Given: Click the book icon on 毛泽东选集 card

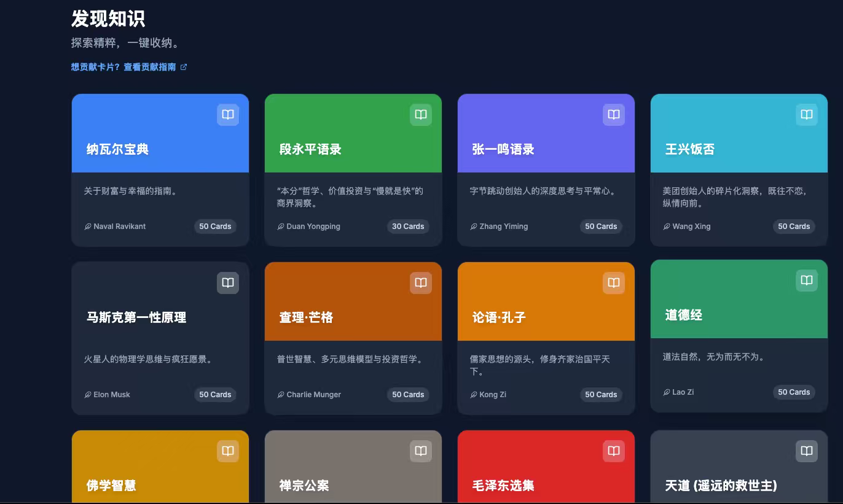Looking at the screenshot, I should 613,451.
